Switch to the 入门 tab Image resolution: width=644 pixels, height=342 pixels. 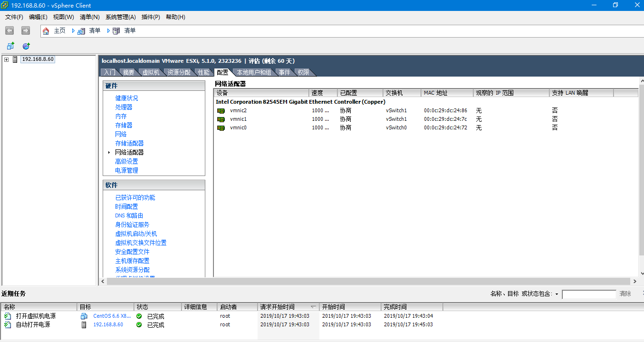[109, 72]
